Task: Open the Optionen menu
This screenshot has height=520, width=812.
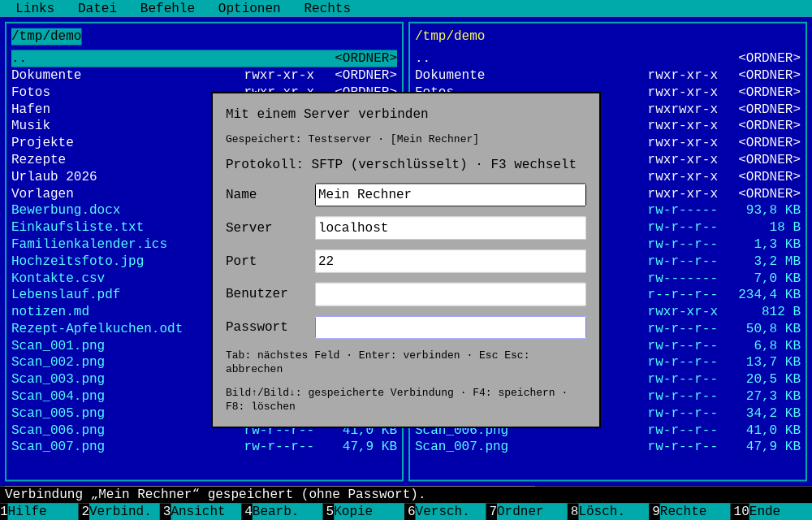Action: coord(249,8)
